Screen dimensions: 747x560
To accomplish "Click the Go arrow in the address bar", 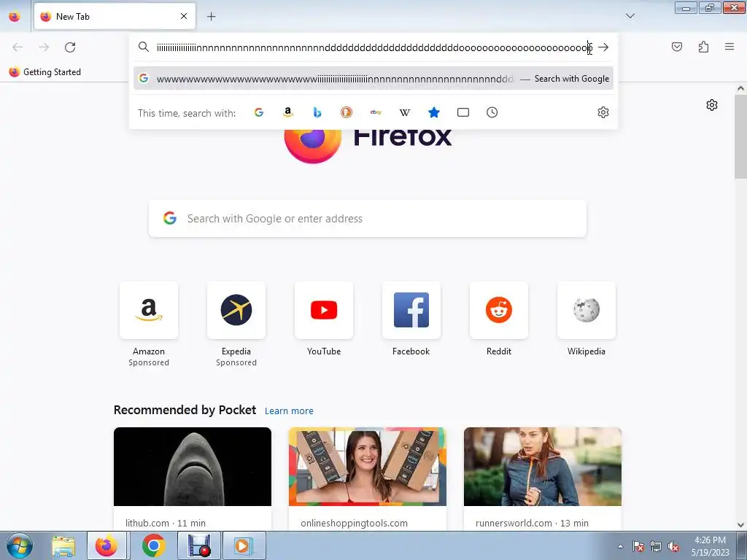I will [x=603, y=47].
